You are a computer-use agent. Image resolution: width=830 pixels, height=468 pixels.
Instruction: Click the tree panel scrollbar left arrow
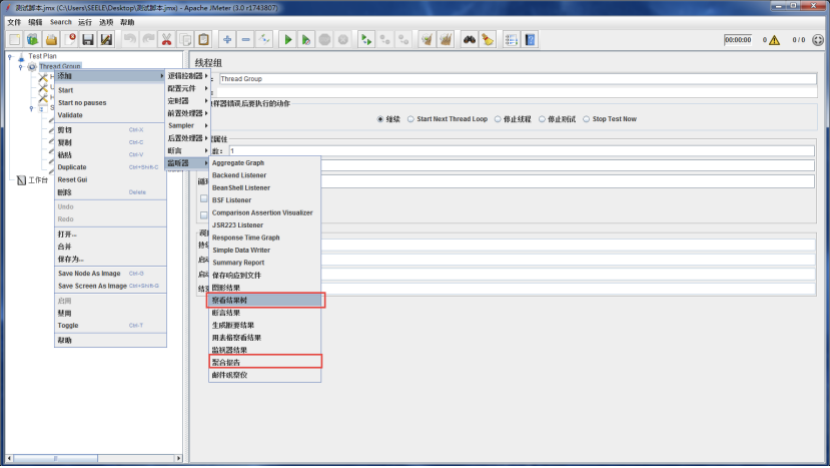point(9,458)
